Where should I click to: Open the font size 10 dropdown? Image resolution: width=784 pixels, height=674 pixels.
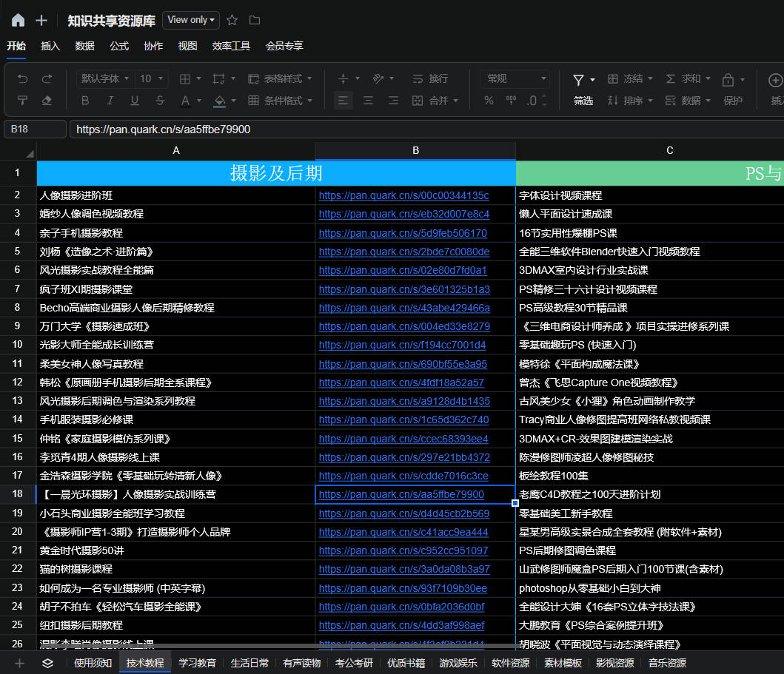(152, 79)
